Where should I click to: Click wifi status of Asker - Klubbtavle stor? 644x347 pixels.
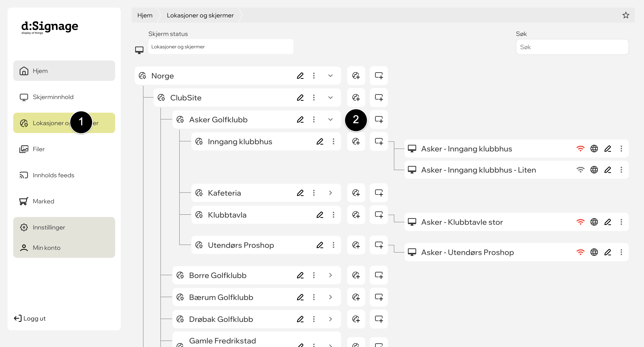[580, 222]
